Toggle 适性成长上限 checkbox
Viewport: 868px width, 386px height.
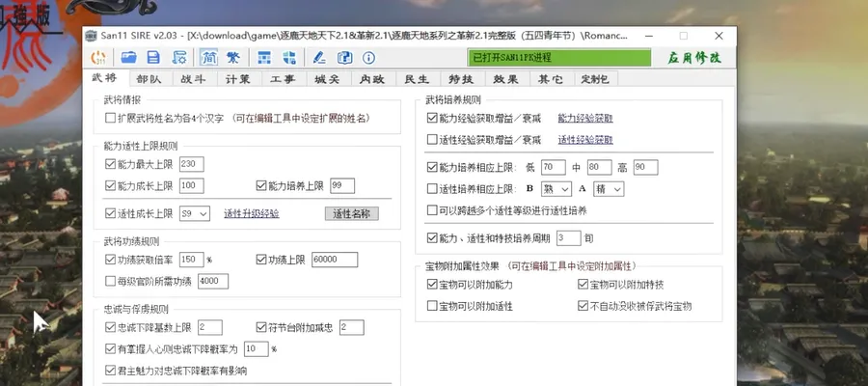(x=110, y=213)
